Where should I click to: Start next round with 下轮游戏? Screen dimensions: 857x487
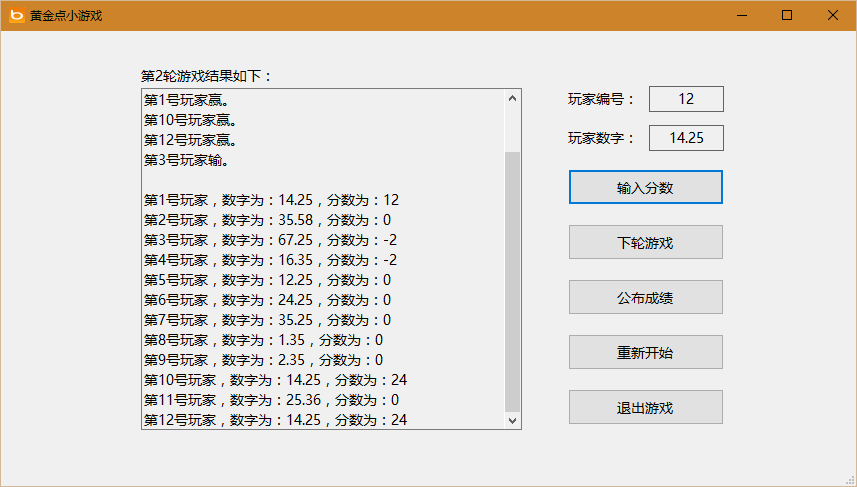pyautogui.click(x=645, y=242)
